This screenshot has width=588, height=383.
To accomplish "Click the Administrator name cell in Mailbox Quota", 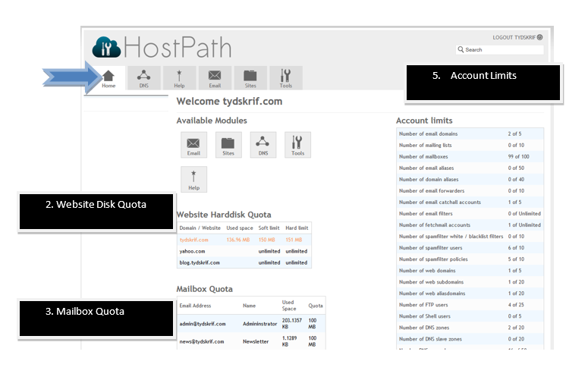I will point(260,324).
